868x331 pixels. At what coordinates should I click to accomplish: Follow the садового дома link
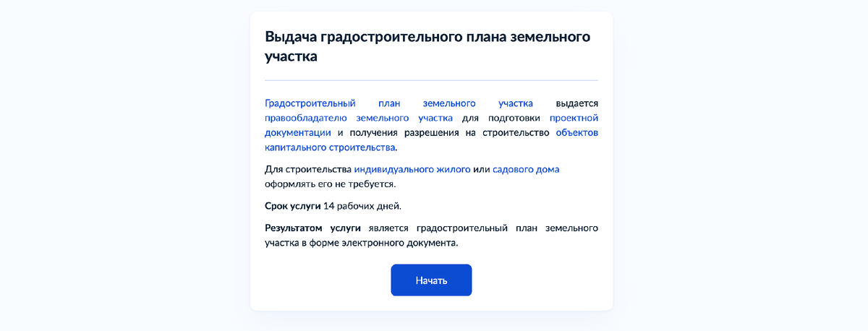[x=526, y=169]
